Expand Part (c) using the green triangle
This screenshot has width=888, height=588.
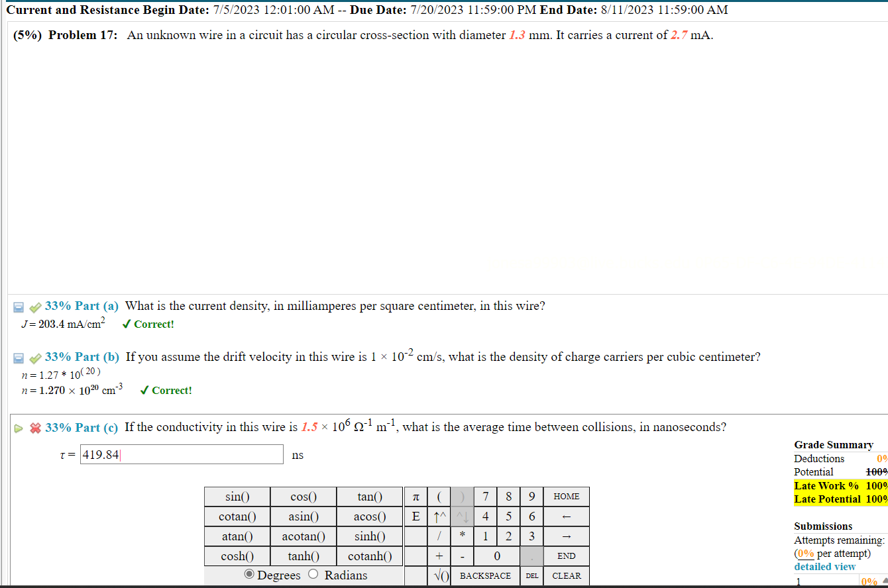tap(17, 427)
